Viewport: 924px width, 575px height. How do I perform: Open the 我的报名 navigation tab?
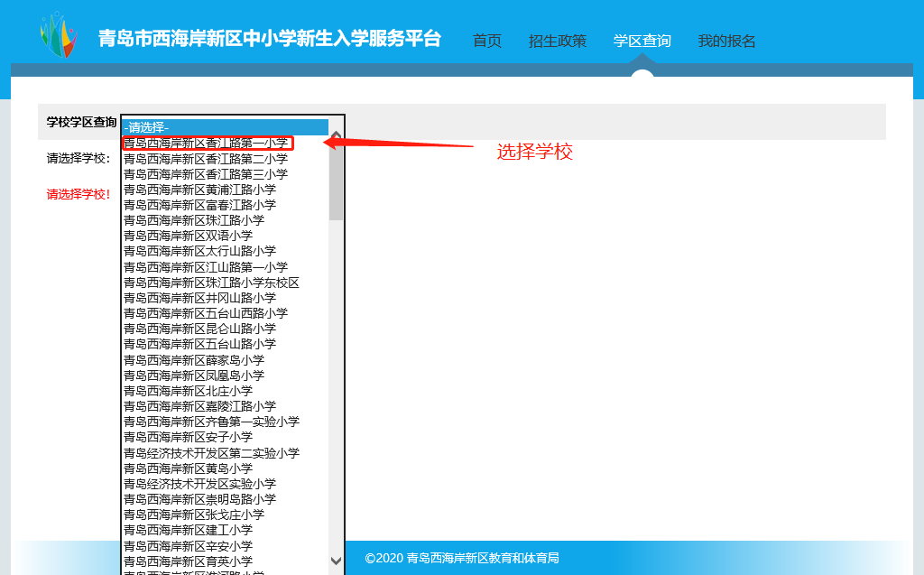tap(726, 41)
